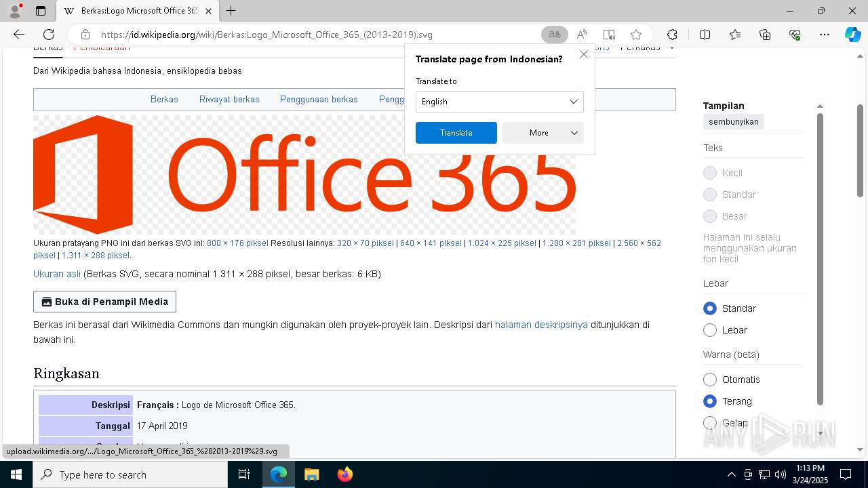Open the profile avatar icon
This screenshot has height=488, width=868.
pos(15,11)
